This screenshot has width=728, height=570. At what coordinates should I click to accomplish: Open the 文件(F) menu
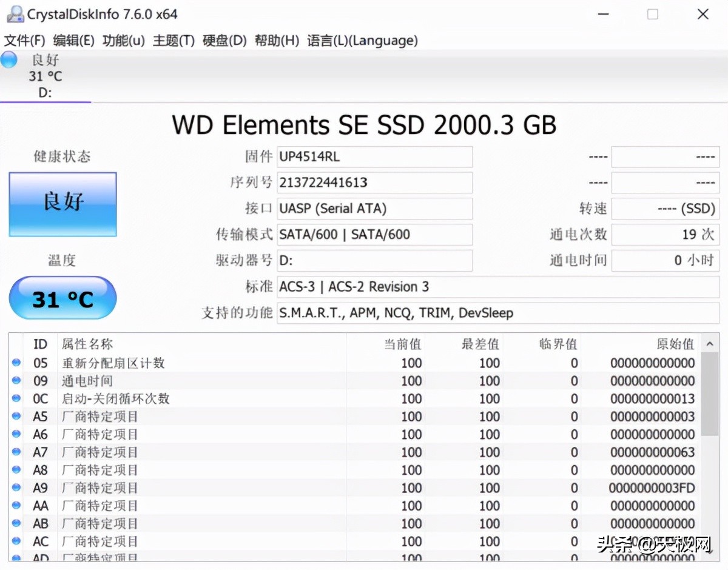25,41
